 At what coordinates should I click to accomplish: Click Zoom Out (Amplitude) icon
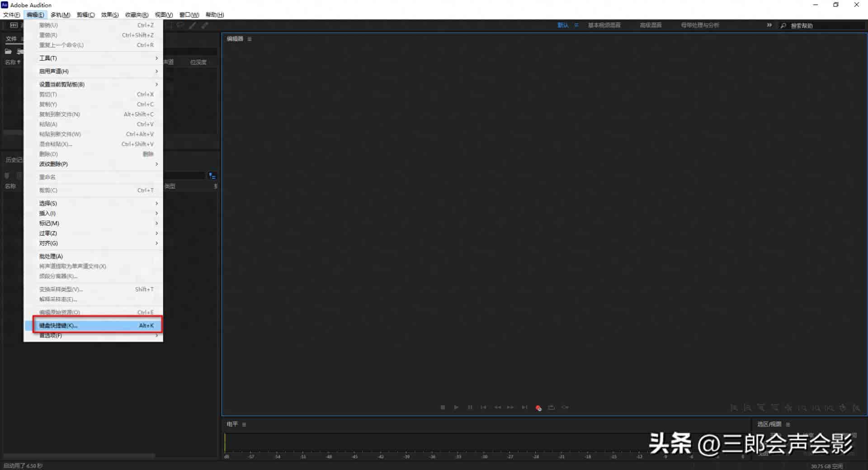point(748,408)
